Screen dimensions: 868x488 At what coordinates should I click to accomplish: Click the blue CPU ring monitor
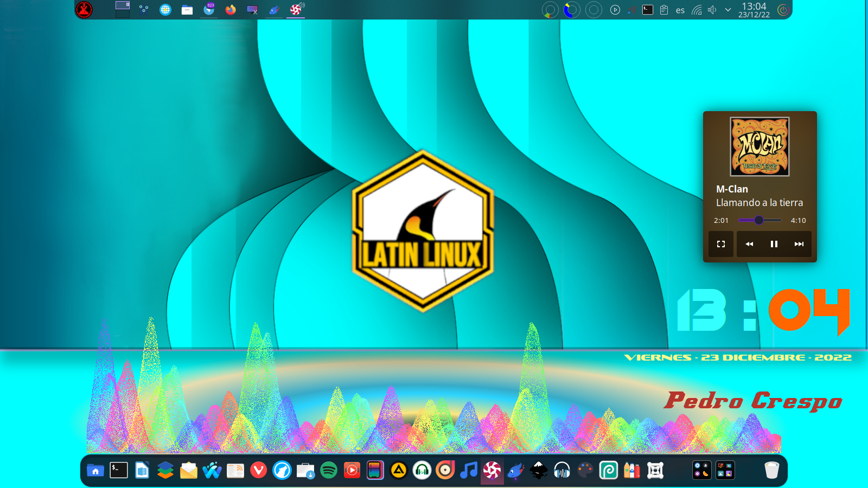click(572, 10)
